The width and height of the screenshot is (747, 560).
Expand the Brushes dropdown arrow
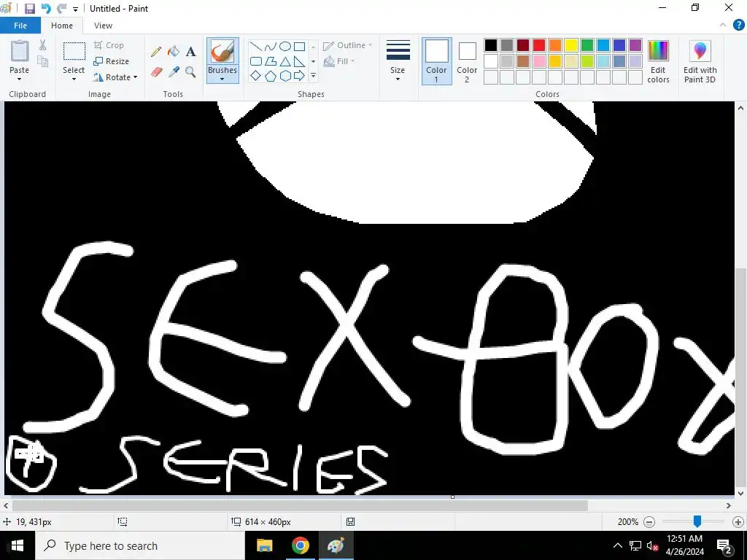pos(222,79)
